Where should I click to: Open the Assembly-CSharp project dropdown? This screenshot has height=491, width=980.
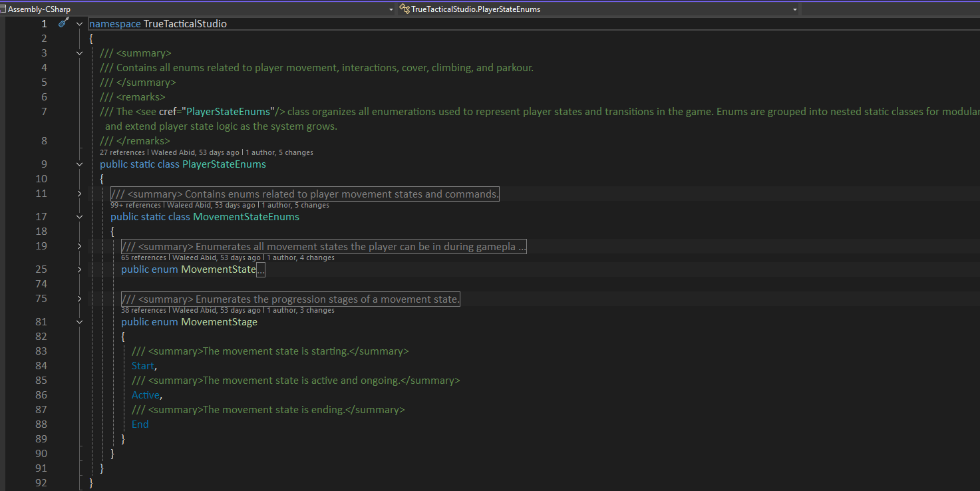click(391, 9)
